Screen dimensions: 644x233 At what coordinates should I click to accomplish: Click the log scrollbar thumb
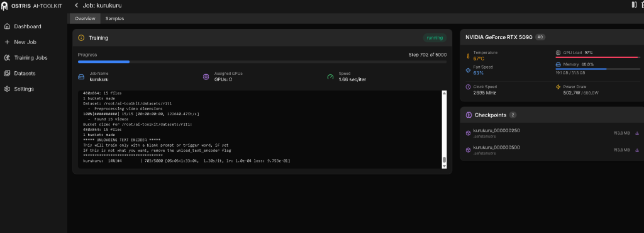(444, 160)
